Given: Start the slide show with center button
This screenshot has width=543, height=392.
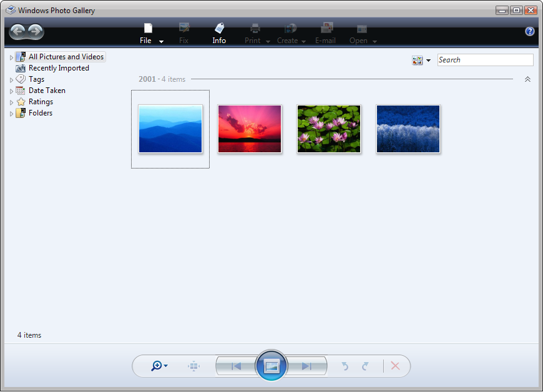Looking at the screenshot, I should pyautogui.click(x=271, y=366).
